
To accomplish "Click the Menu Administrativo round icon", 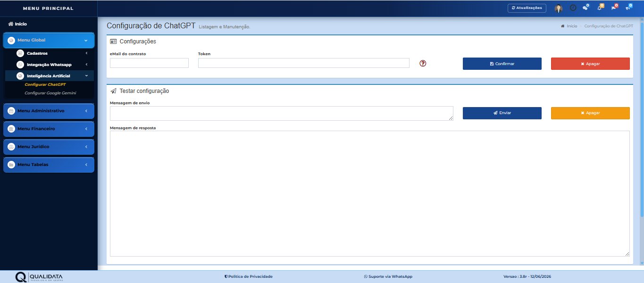I will pyautogui.click(x=11, y=111).
